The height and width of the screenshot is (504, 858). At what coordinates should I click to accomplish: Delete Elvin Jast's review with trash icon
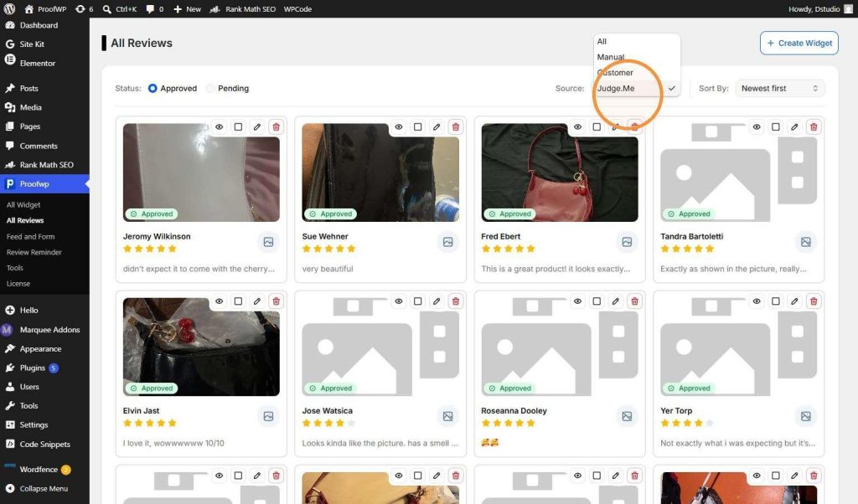pos(277,301)
